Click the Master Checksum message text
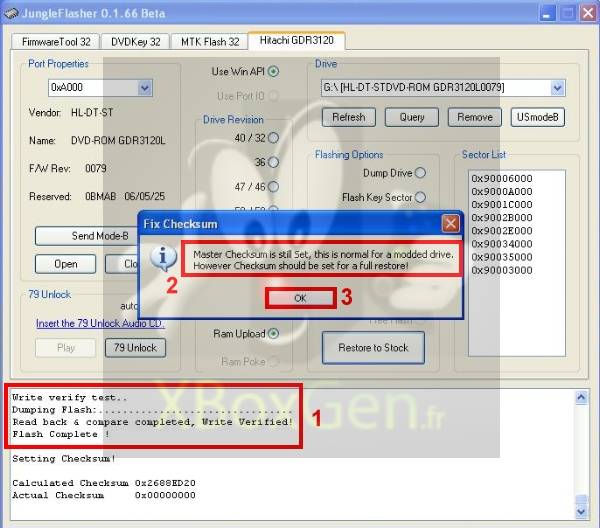The image size is (600, 528). coord(323,260)
